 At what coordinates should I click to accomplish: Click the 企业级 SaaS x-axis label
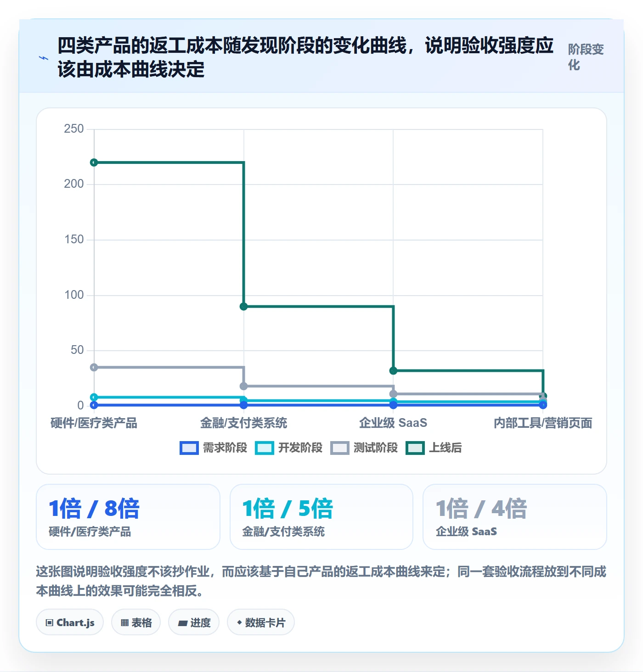point(393,423)
